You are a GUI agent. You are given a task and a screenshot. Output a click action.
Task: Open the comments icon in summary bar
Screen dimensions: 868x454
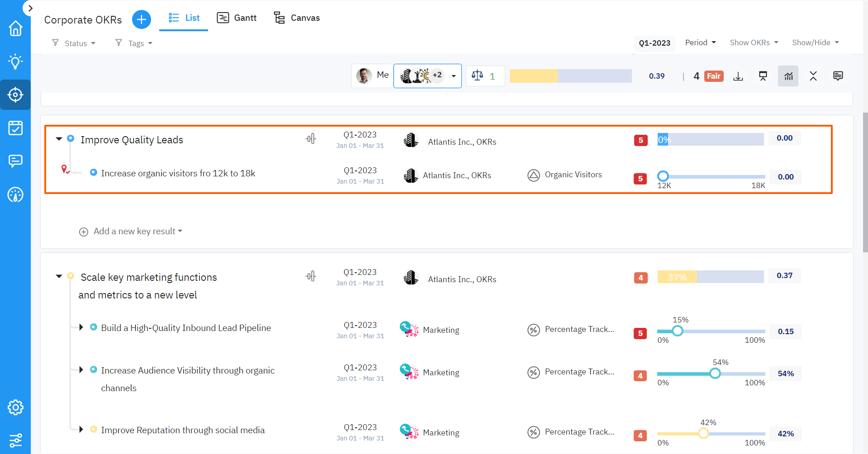coord(838,76)
